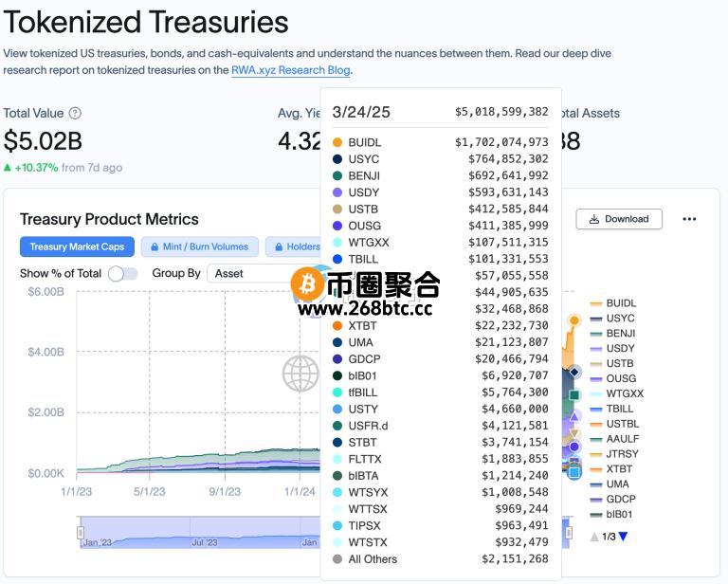Toggle the XTBT series in chart legend
This screenshot has height=584, width=728.
coord(611,469)
